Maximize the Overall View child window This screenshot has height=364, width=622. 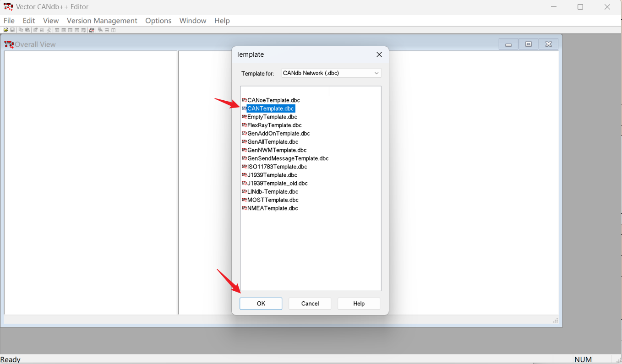(528, 44)
